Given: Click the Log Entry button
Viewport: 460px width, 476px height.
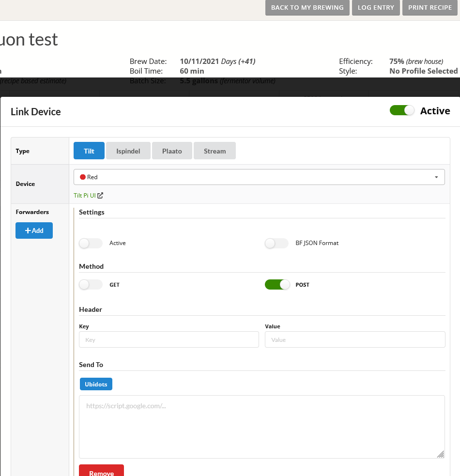Looking at the screenshot, I should point(376,8).
